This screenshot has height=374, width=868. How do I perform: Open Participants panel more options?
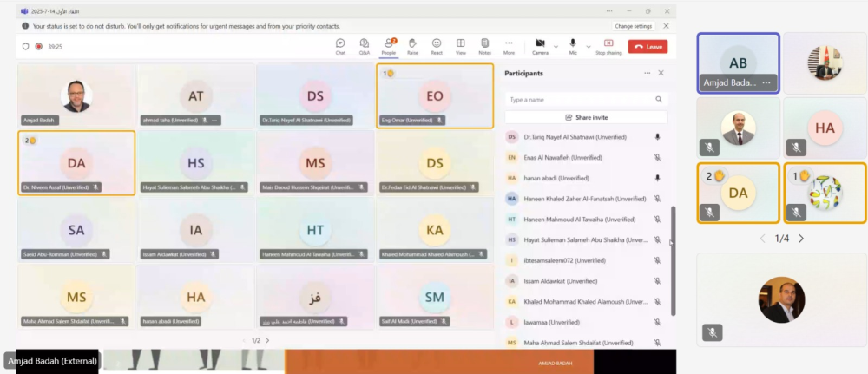point(647,74)
